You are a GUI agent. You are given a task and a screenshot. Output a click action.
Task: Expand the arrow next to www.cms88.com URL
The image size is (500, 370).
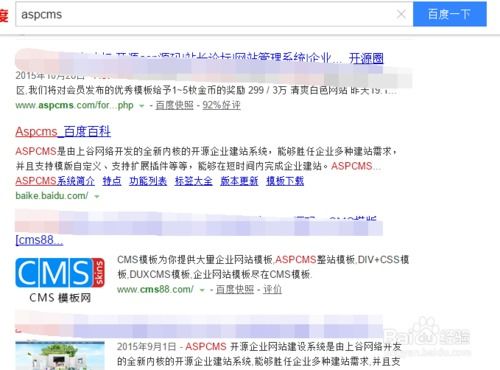point(202,290)
